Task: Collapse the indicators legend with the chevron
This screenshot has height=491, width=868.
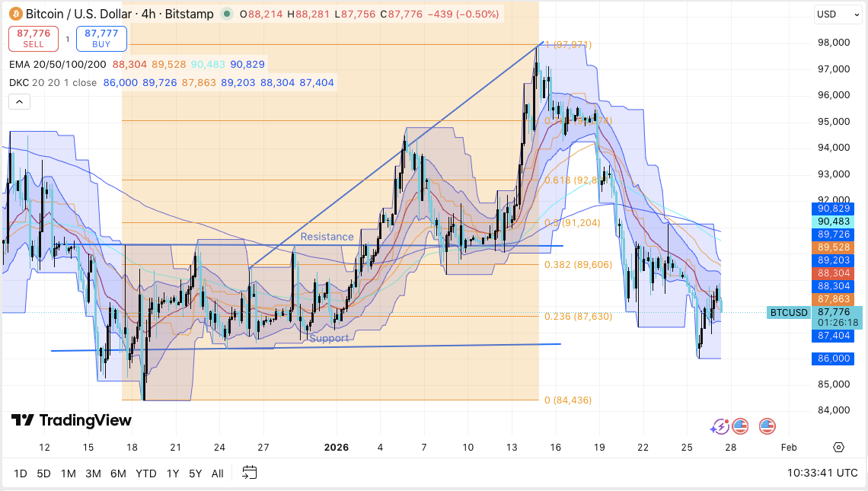Action: pos(18,100)
